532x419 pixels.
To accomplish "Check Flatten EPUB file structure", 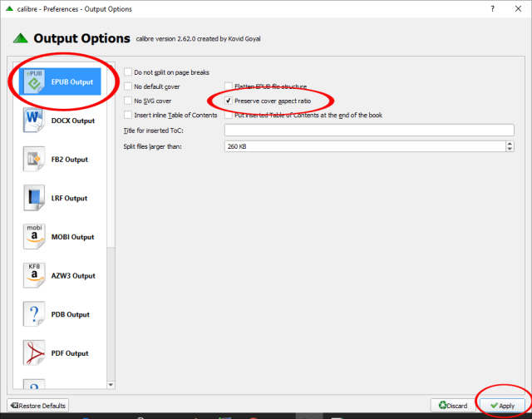I will (x=229, y=86).
